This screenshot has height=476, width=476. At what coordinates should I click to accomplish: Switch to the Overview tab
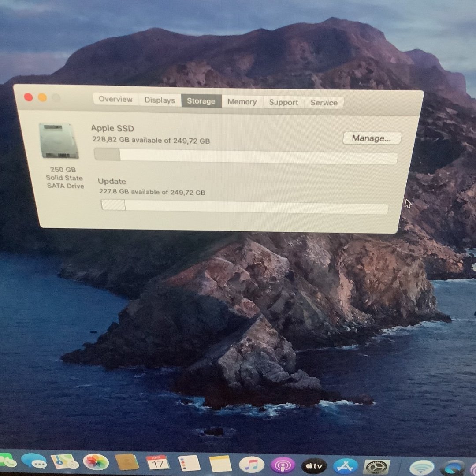pyautogui.click(x=115, y=99)
